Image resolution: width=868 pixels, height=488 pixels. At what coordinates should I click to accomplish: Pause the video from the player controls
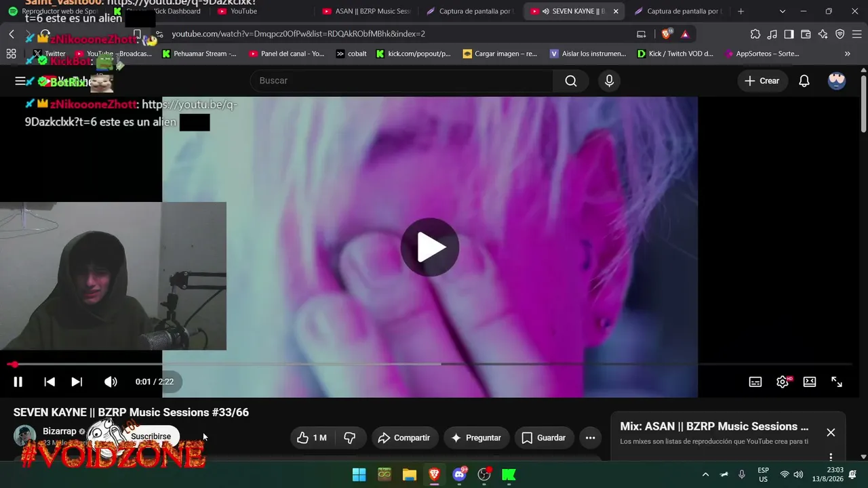(x=18, y=382)
